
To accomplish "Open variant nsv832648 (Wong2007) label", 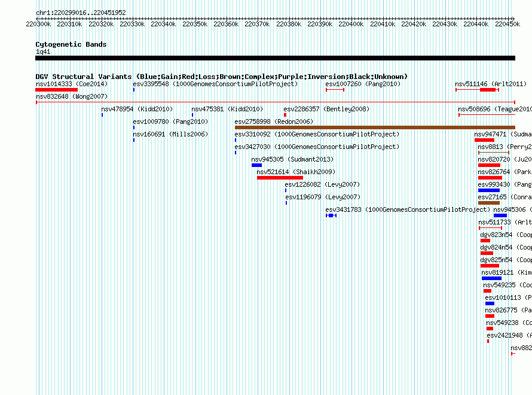I will [72, 96].
